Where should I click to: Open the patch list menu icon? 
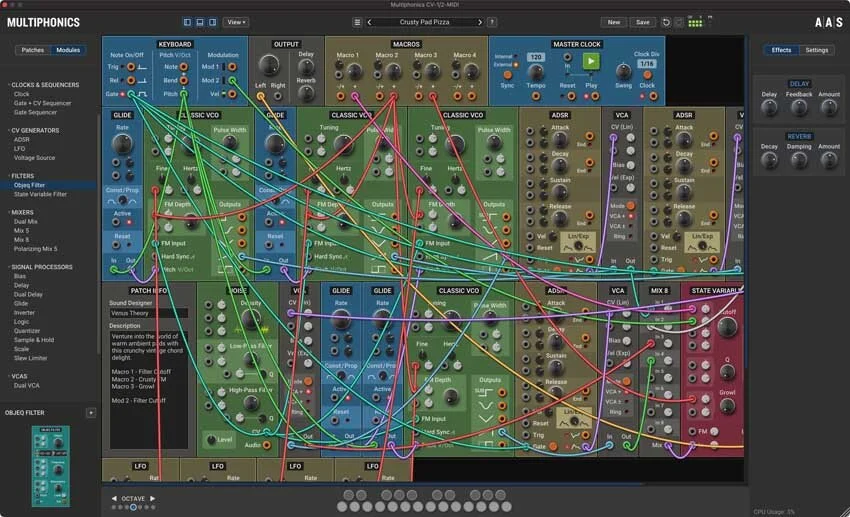[357, 22]
